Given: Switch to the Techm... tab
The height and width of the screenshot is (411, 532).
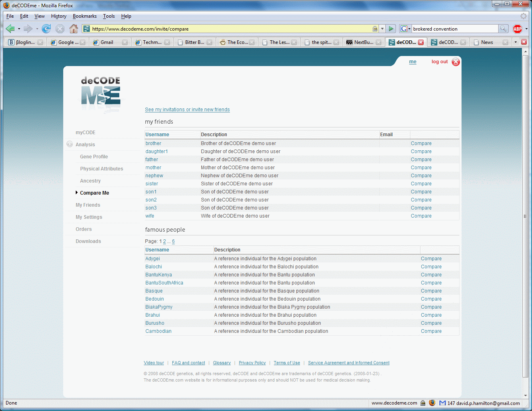Looking at the screenshot, I should coord(152,42).
